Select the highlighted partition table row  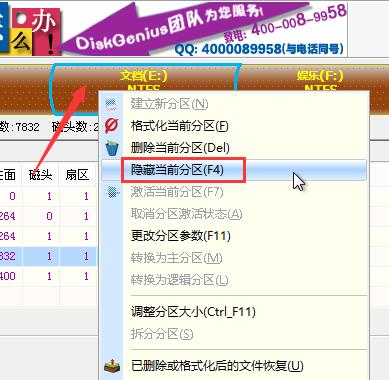(48, 256)
